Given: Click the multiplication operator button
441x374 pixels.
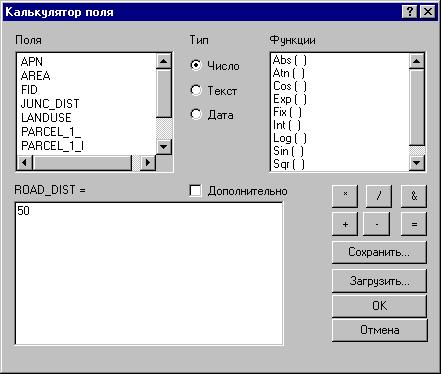Looking at the screenshot, I should [x=345, y=196].
